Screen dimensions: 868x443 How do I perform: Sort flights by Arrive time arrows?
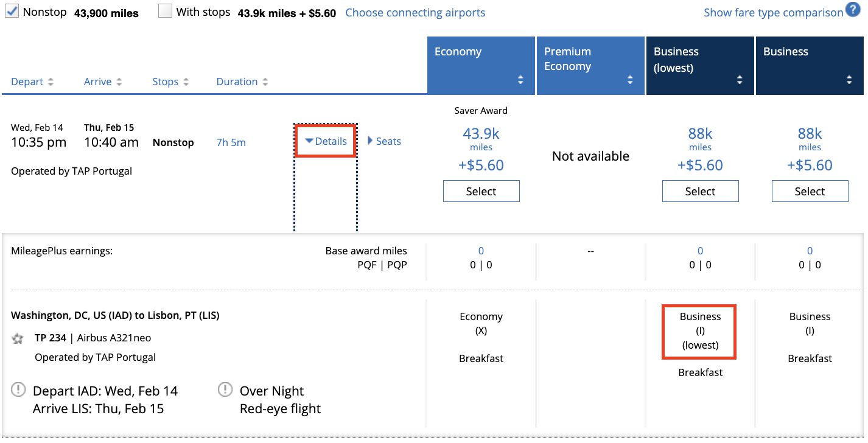[x=119, y=82]
